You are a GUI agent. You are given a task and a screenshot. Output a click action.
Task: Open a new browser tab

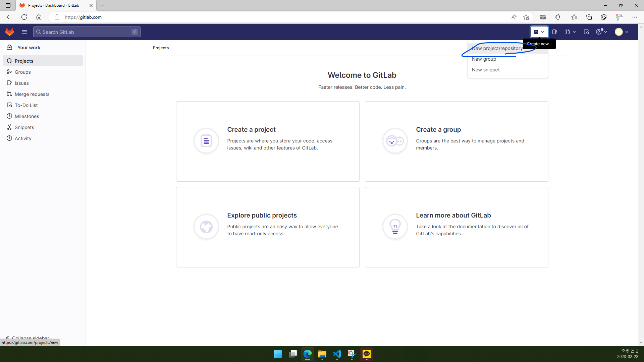[x=102, y=5]
